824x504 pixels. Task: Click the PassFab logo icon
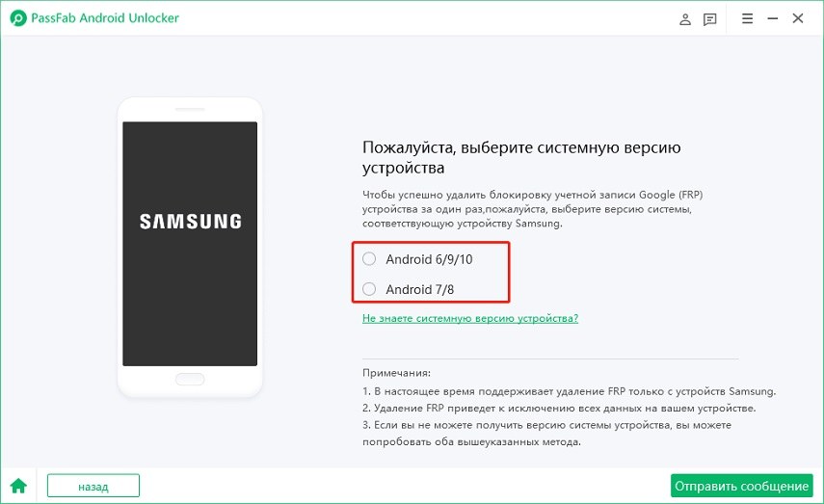pyautogui.click(x=18, y=18)
